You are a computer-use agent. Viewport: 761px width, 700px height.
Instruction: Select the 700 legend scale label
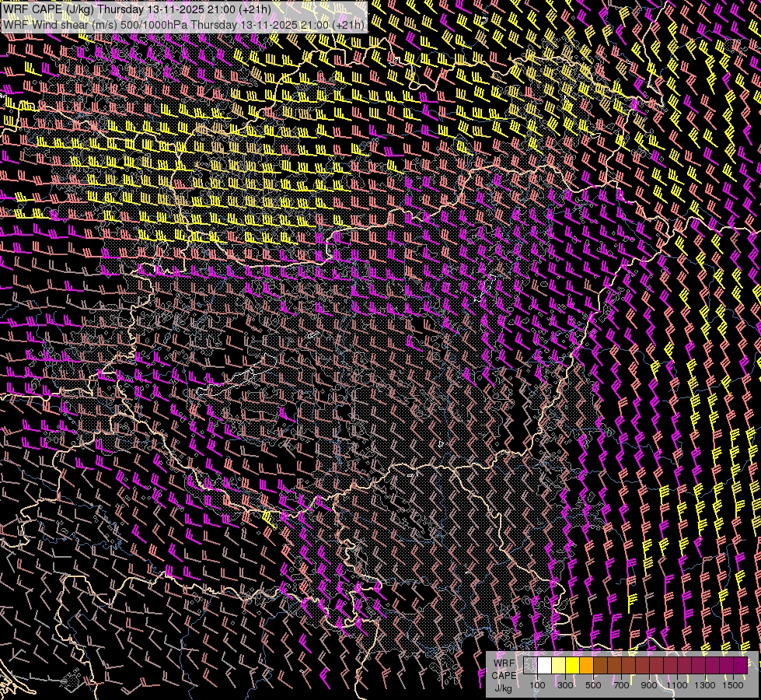tap(621, 685)
